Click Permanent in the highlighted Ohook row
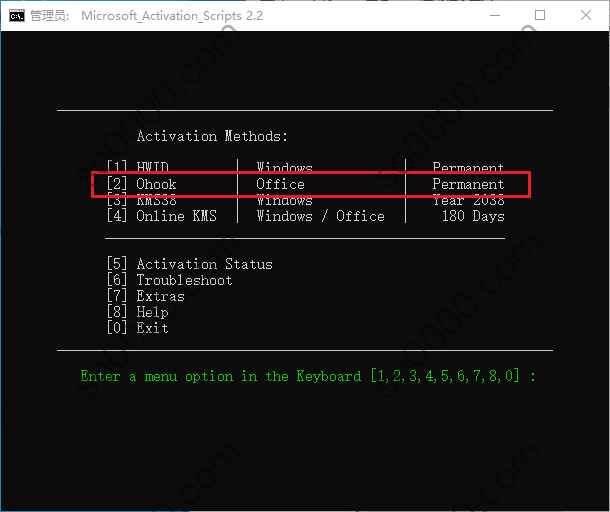Screen dimensions: 610x512 tap(468, 184)
